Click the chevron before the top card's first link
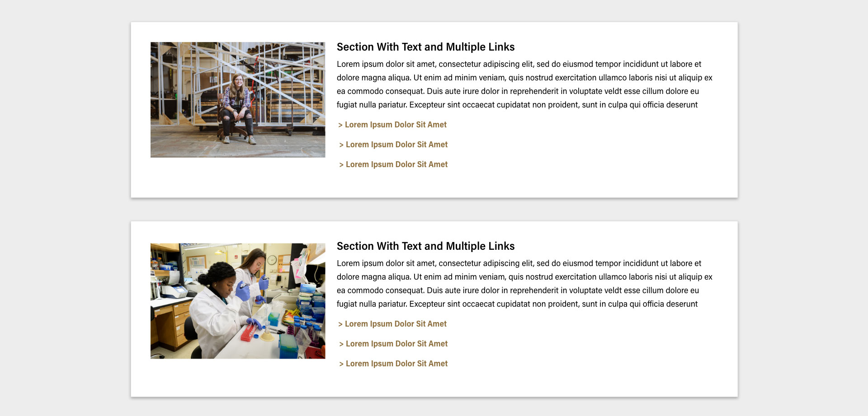868x416 pixels. point(340,125)
